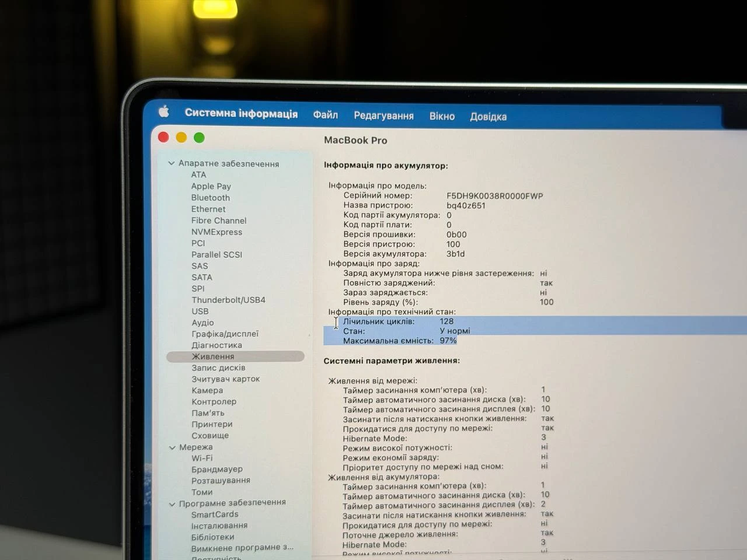Click the Повністю заряджений row
Viewport: 747px width, 560px height.
point(448,283)
